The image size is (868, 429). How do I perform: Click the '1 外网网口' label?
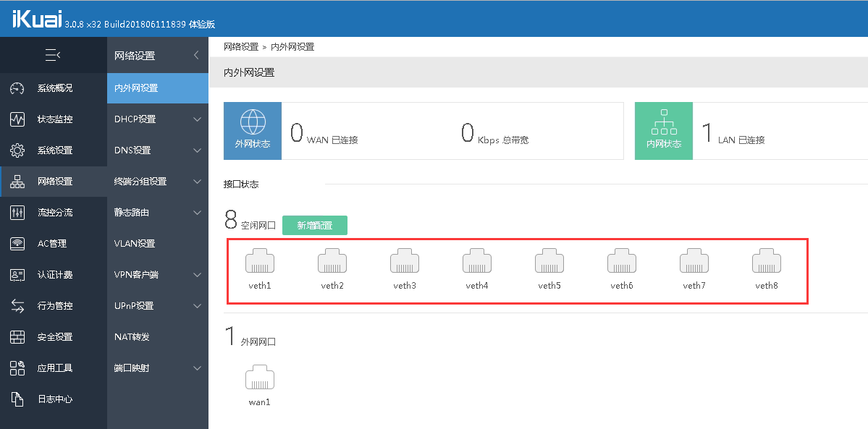(250, 337)
